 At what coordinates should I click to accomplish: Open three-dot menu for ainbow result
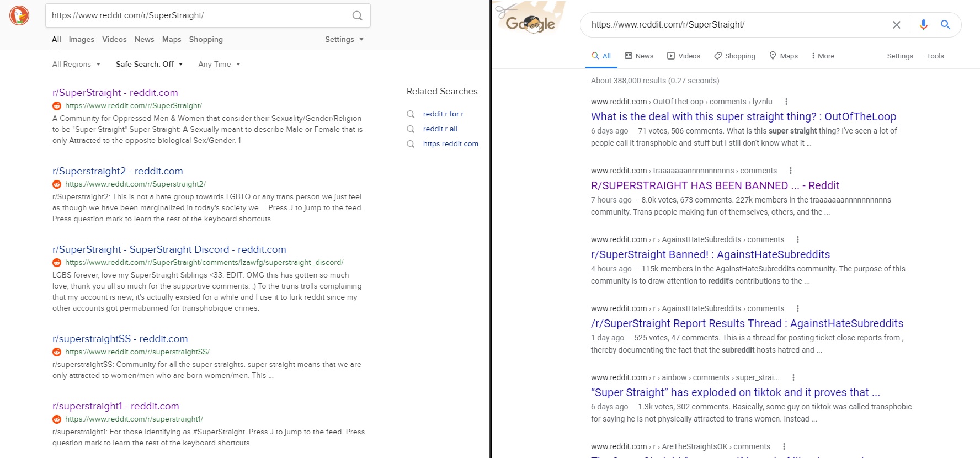pos(793,377)
